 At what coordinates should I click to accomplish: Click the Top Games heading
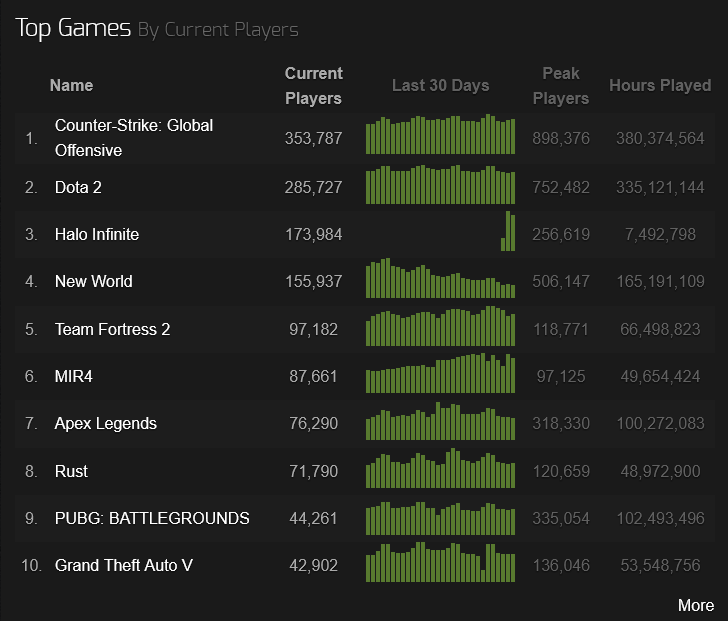(x=73, y=28)
